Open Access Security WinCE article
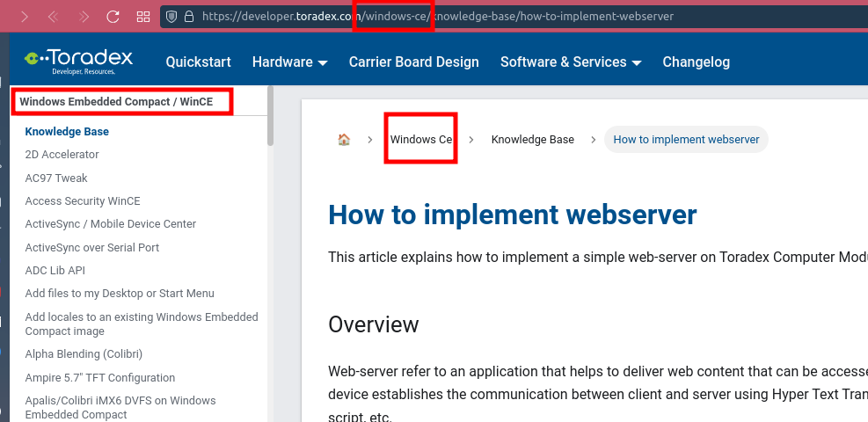Image resolution: width=868 pixels, height=422 pixels. (83, 201)
